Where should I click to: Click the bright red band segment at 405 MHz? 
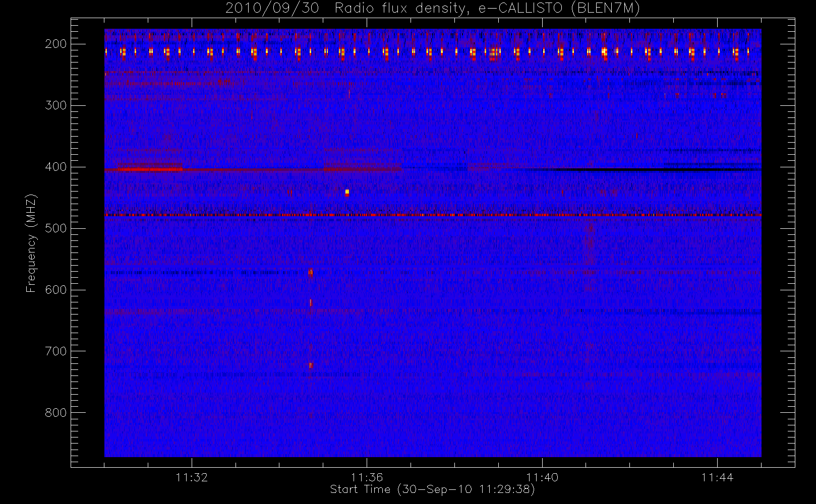coord(149,170)
